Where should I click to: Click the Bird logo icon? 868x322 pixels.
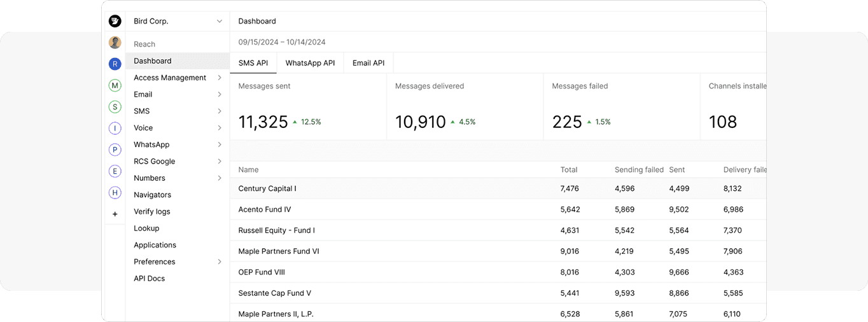point(115,21)
